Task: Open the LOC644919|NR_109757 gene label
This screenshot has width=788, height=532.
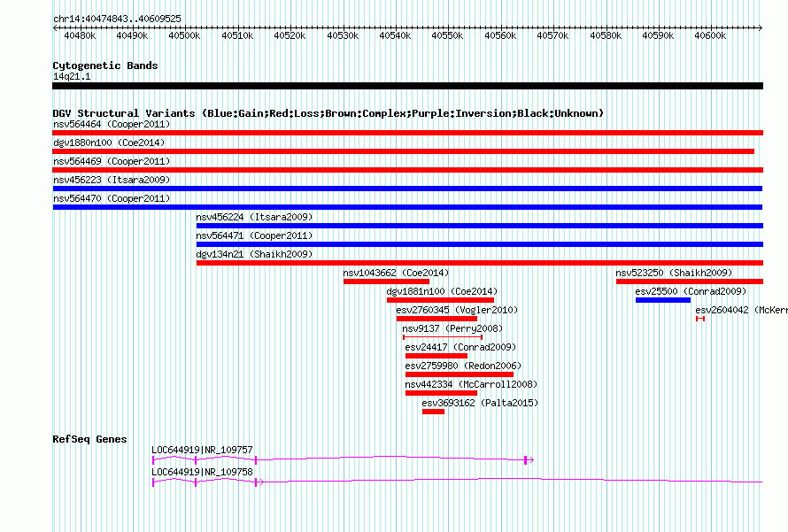Action: tap(202, 450)
